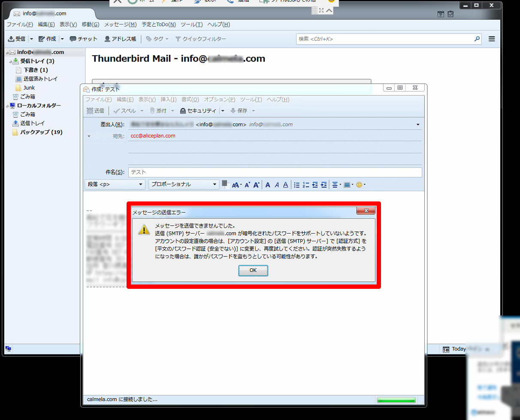The width and height of the screenshot is (520, 420).
Task: Open ヘルプ menu in main Thunderbird window
Action: pos(218,24)
